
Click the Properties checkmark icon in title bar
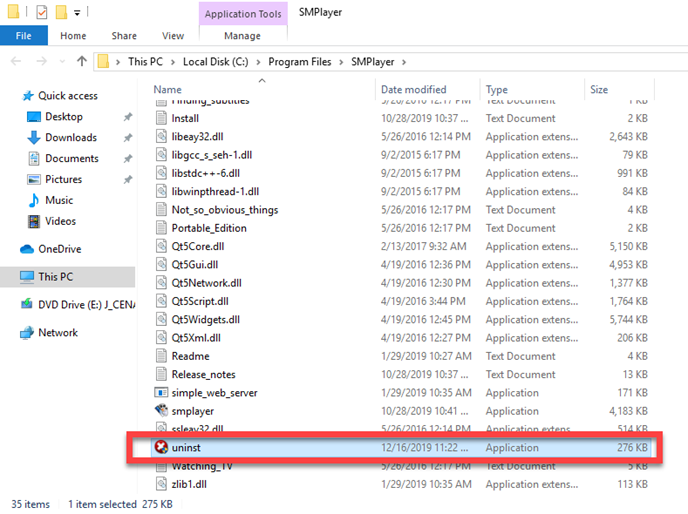42,12
